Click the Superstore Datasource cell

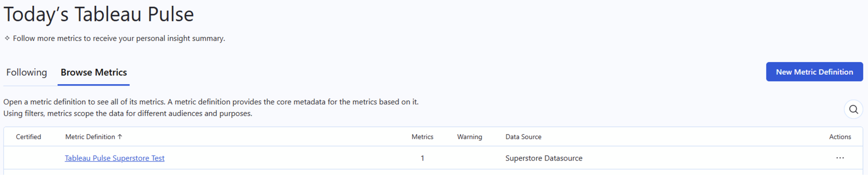pos(544,158)
